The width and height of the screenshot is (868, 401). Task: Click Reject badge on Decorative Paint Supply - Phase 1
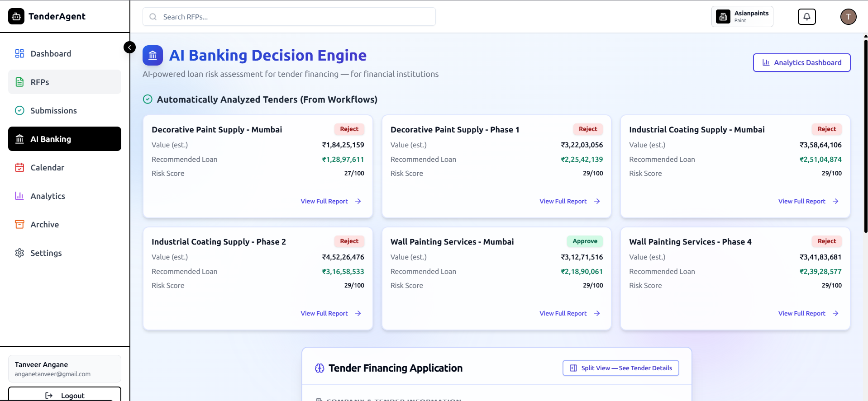588,129
